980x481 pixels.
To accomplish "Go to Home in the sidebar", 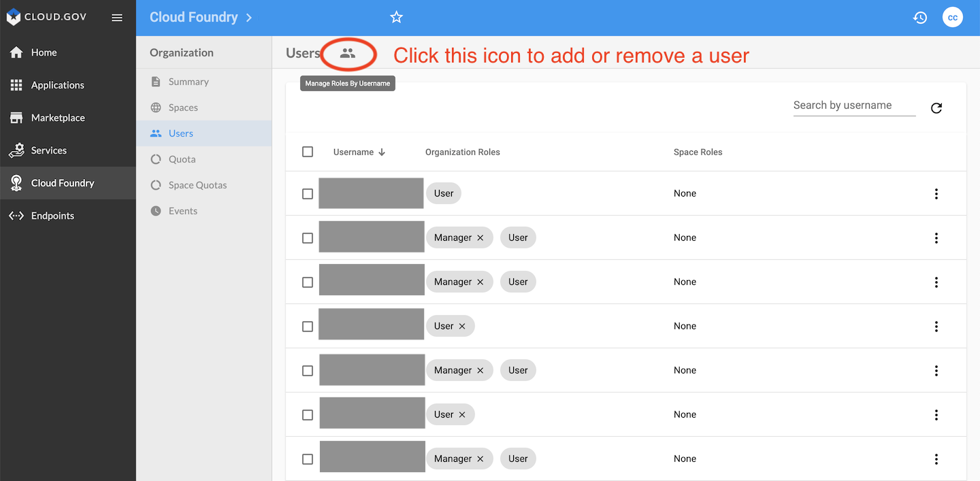I will (68, 52).
